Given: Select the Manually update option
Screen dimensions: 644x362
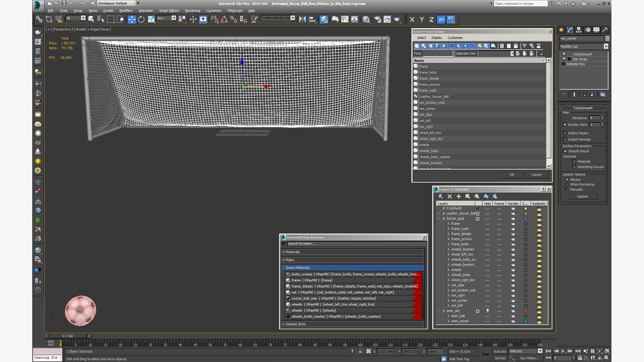Looking at the screenshot, I should [567, 189].
